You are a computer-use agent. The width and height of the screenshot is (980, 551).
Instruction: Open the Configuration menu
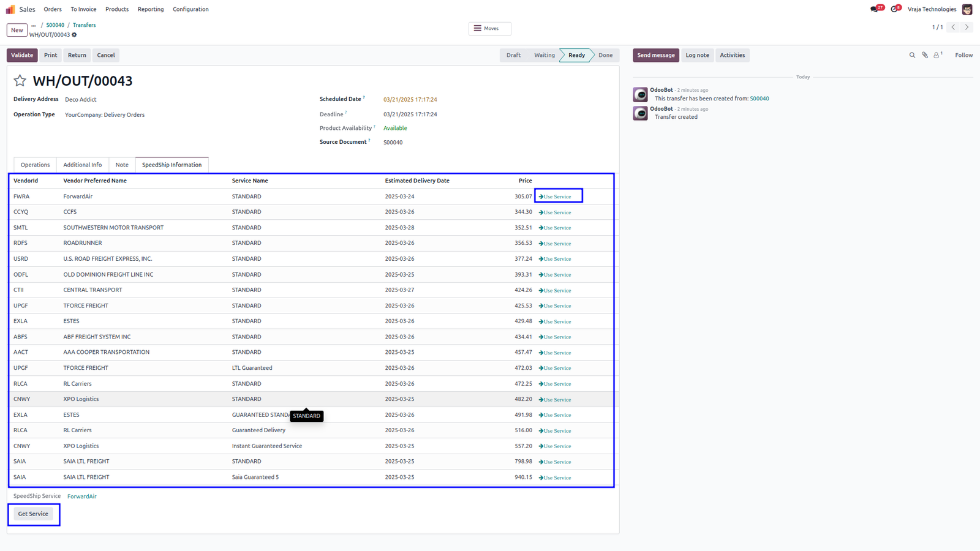click(x=190, y=9)
